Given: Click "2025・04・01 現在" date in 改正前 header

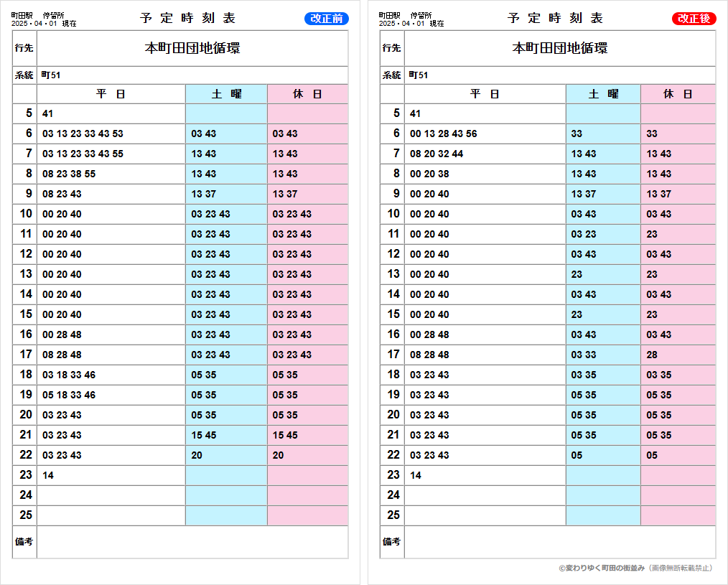Looking at the screenshot, I should (44, 24).
